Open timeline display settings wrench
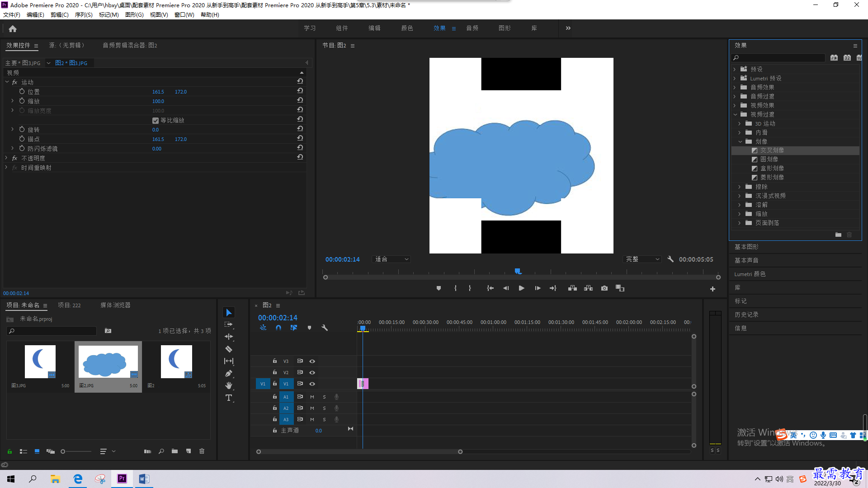The height and width of the screenshot is (488, 868). click(x=325, y=328)
